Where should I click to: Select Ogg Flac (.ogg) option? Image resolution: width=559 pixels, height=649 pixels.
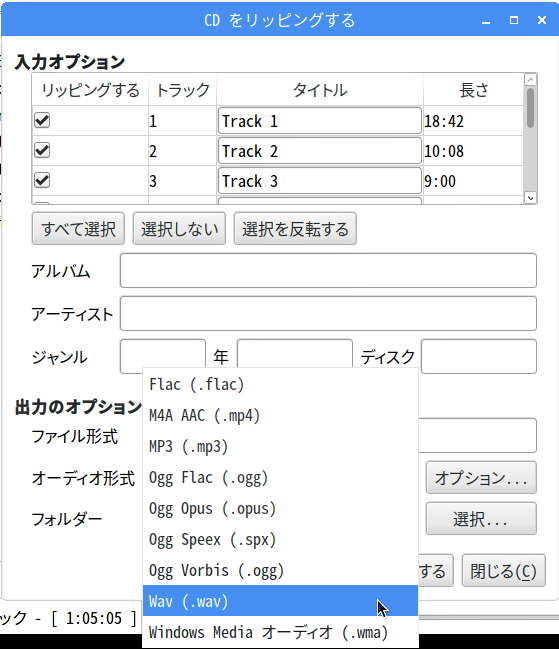(x=280, y=478)
